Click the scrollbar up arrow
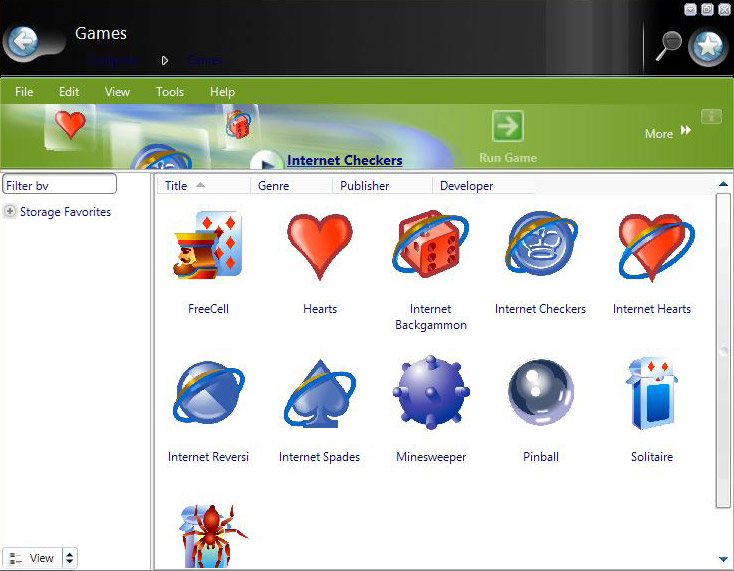Screen dimensions: 734x571 [723, 184]
